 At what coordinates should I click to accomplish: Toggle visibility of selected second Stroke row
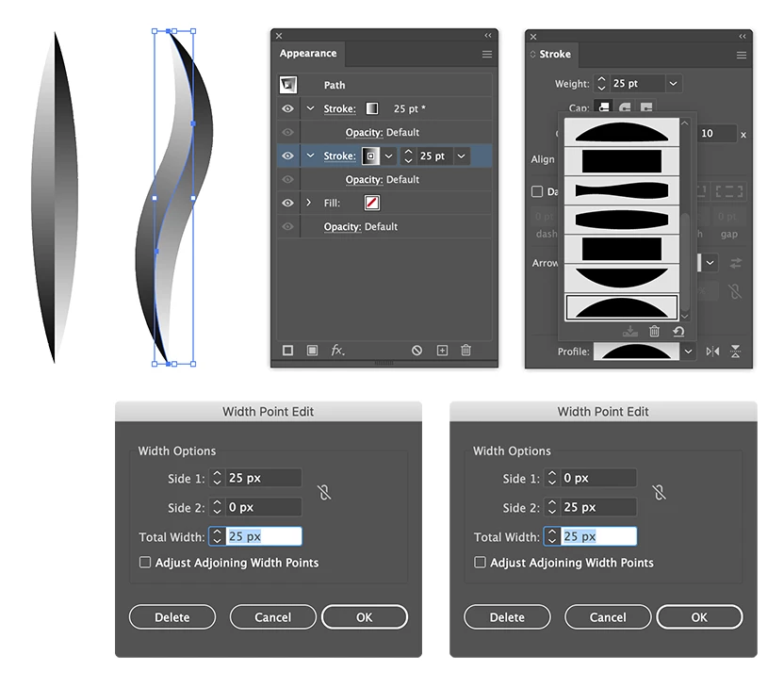[x=288, y=156]
